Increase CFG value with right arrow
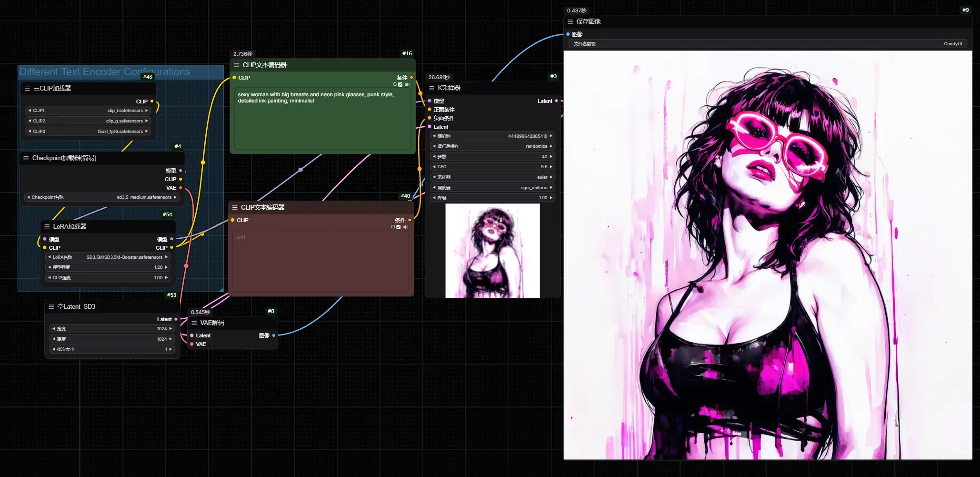Image resolution: width=980 pixels, height=477 pixels. [551, 167]
